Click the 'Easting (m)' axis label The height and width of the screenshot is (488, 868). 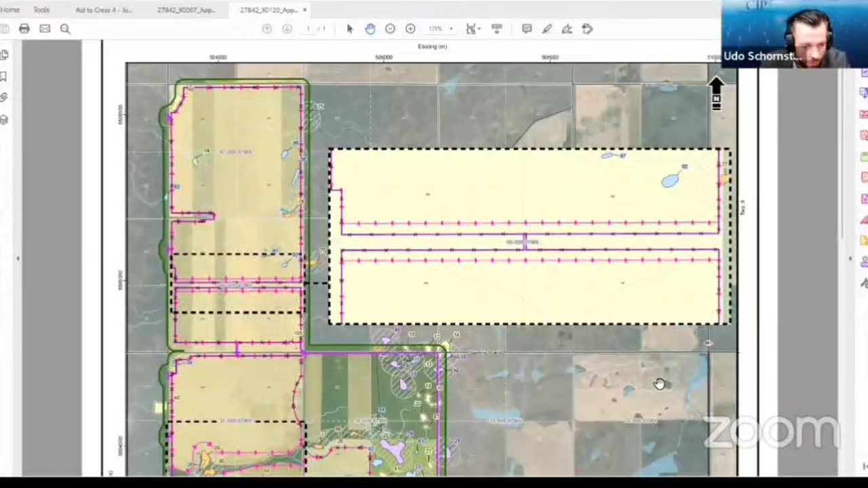433,47
